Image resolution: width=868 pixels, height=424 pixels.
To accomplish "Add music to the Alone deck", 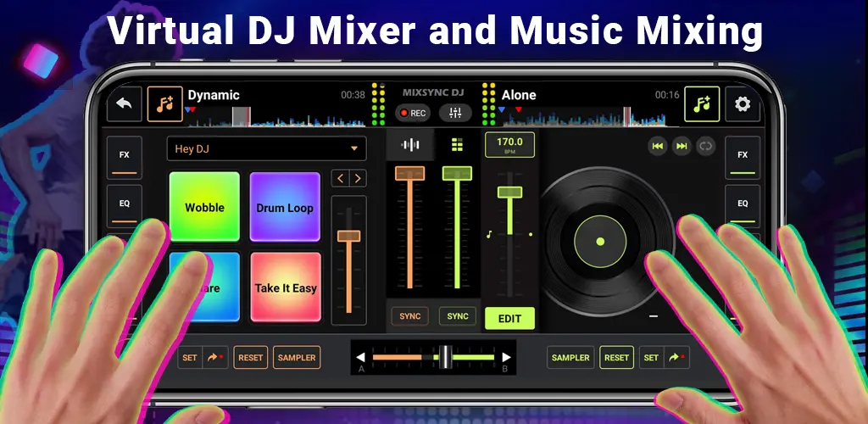I will 702,103.
